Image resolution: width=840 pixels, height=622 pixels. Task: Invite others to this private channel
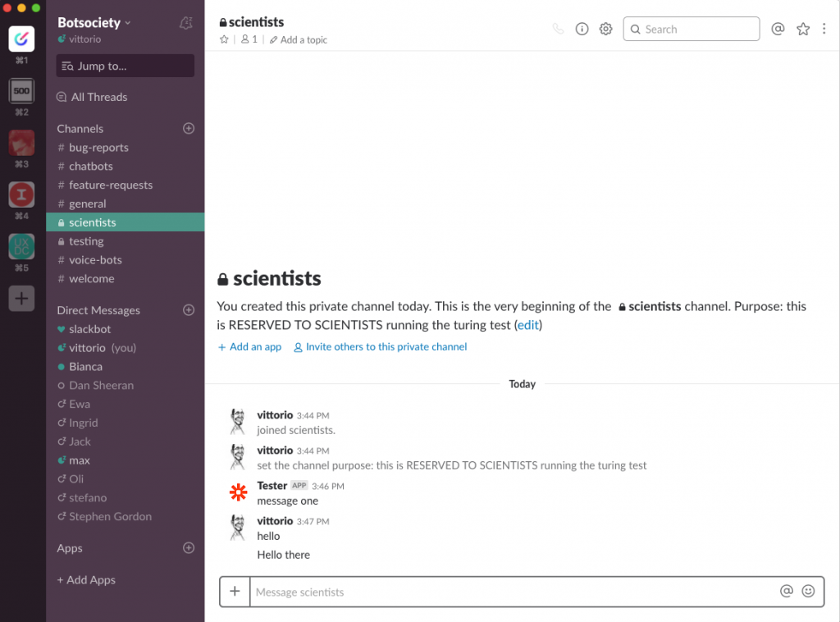[x=381, y=346]
